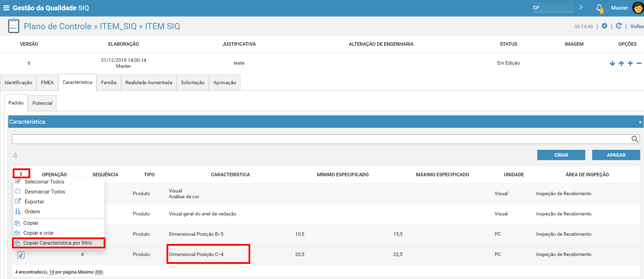Choose Desmarcar Todos from menu
The image size is (644, 279).
click(x=45, y=192)
